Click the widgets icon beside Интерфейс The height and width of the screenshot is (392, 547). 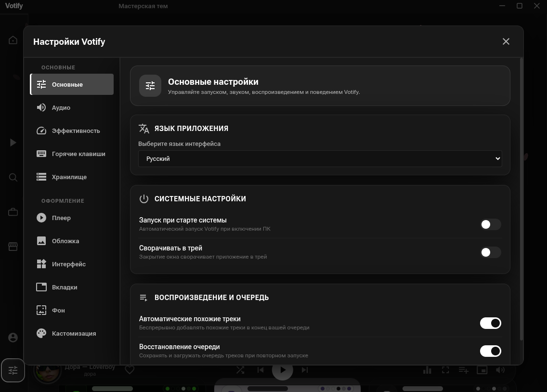41,264
